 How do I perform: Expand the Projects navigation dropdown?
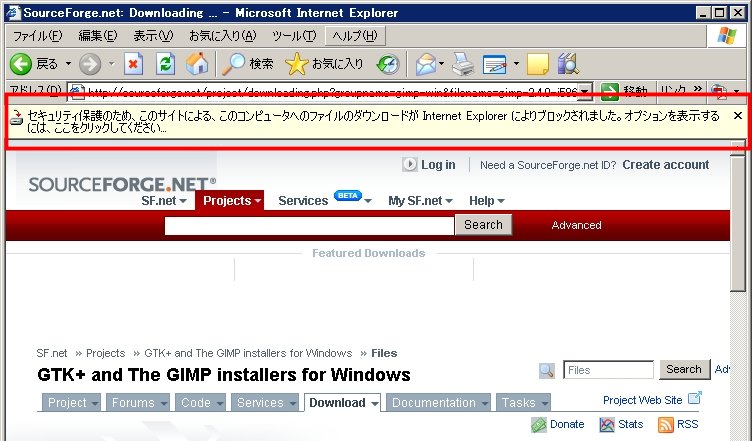(258, 201)
